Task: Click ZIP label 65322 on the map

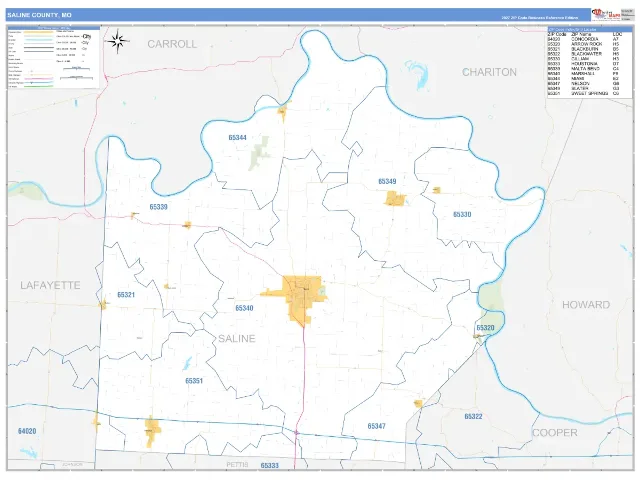Action: click(473, 416)
